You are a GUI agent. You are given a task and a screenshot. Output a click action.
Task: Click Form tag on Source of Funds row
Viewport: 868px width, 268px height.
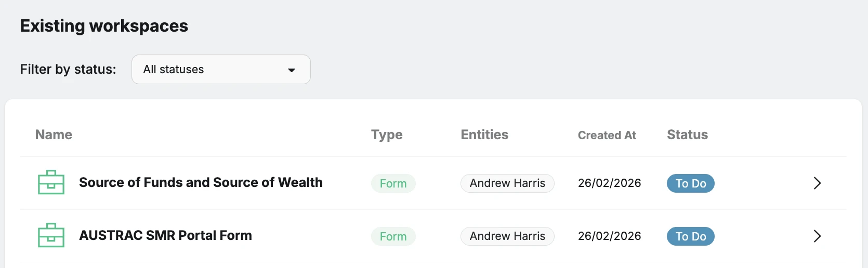coord(393,183)
